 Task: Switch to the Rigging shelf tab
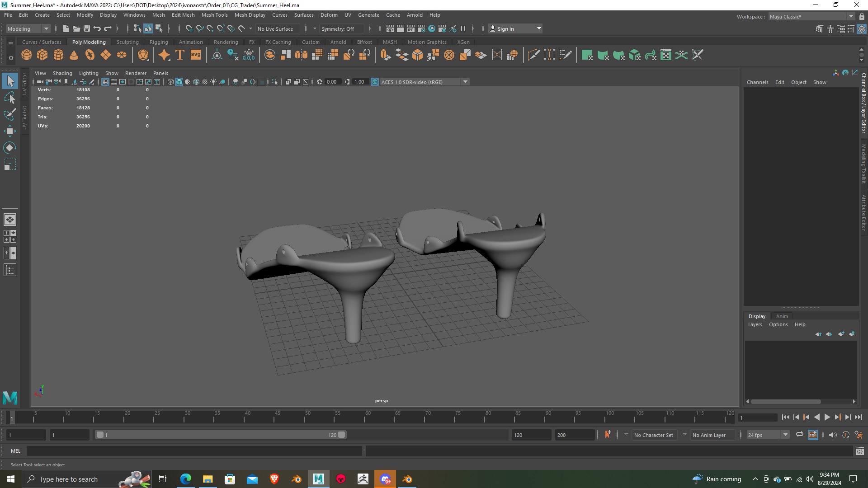[x=159, y=42]
